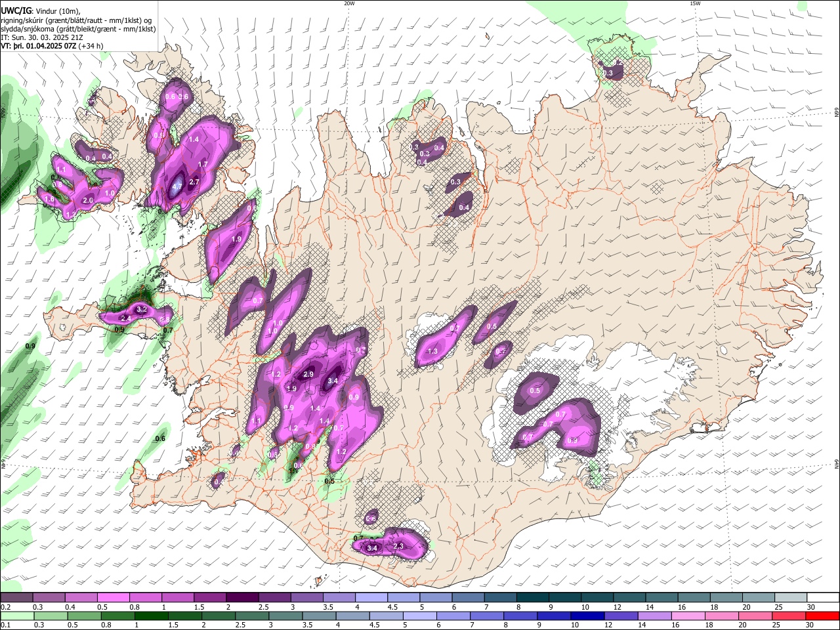Click the '20W' longitude label
This screenshot has height=630, width=840.
click(349, 3)
